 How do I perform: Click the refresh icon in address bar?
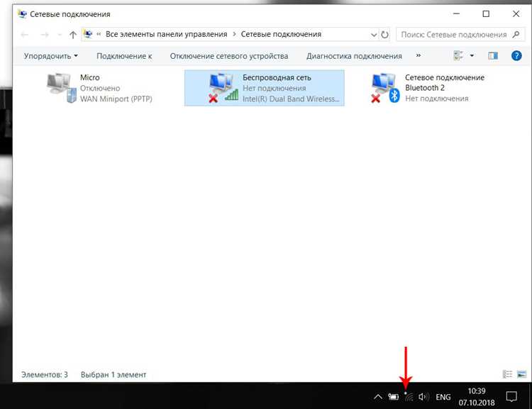[x=384, y=35]
